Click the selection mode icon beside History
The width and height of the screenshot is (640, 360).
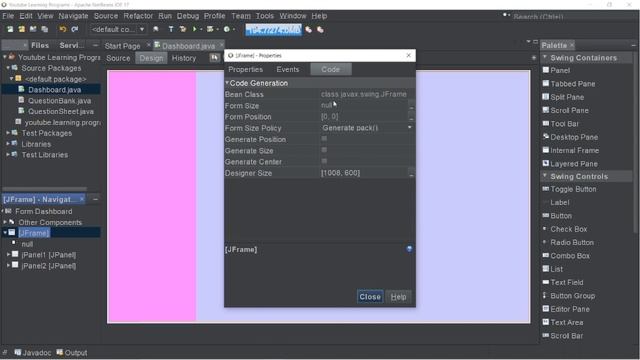tap(214, 58)
